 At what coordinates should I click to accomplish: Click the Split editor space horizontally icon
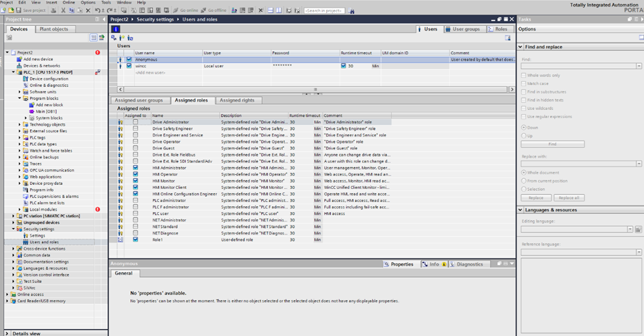271,11
